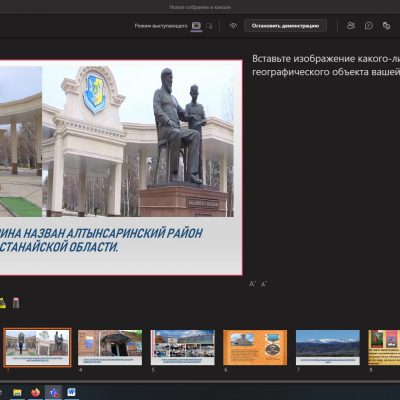Select the yellow highlighter tool
400x400 pixels.
coord(2,303)
